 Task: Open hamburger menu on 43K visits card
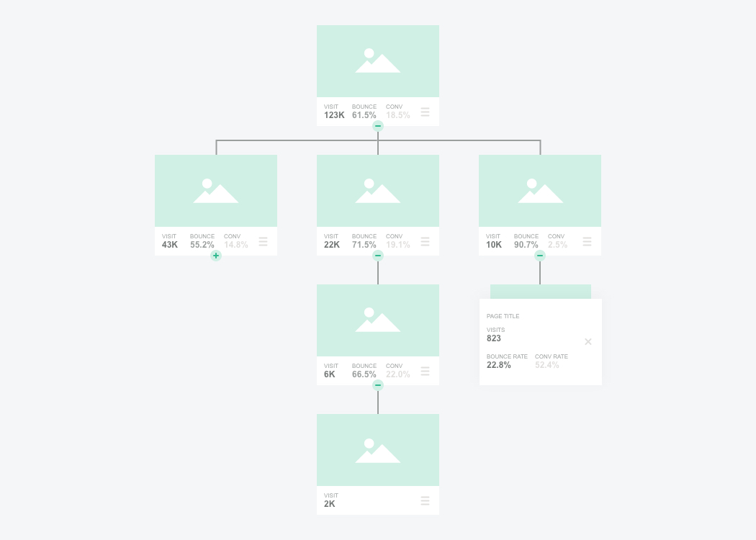[x=263, y=241]
